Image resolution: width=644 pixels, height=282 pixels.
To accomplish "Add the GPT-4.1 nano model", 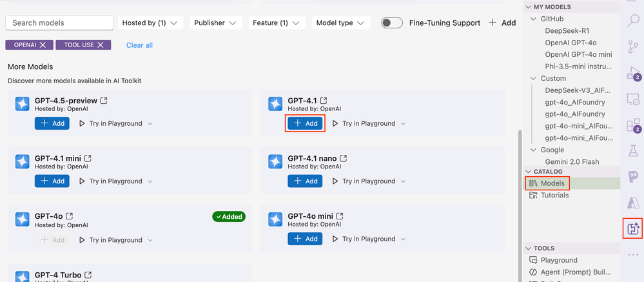I will 305,181.
